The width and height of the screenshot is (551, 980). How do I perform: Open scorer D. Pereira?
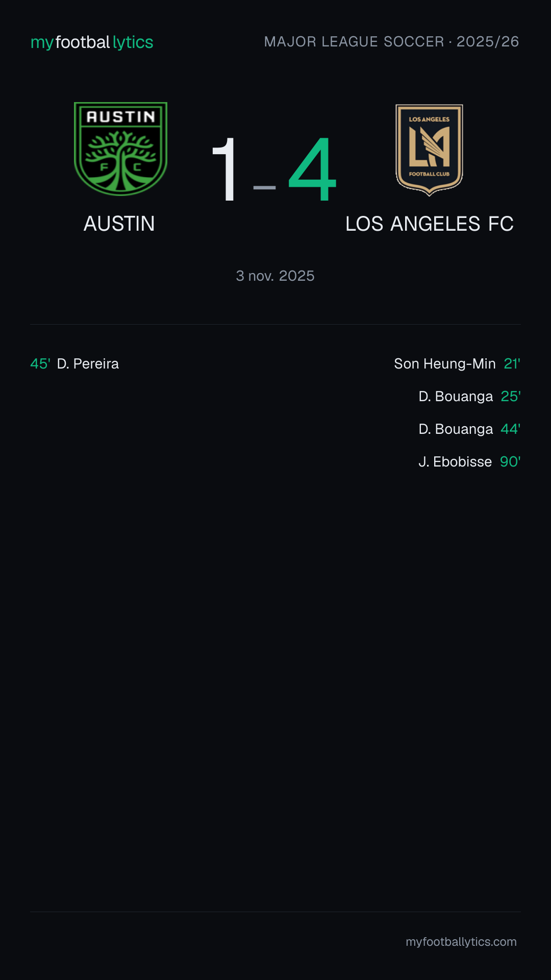pyautogui.click(x=88, y=363)
